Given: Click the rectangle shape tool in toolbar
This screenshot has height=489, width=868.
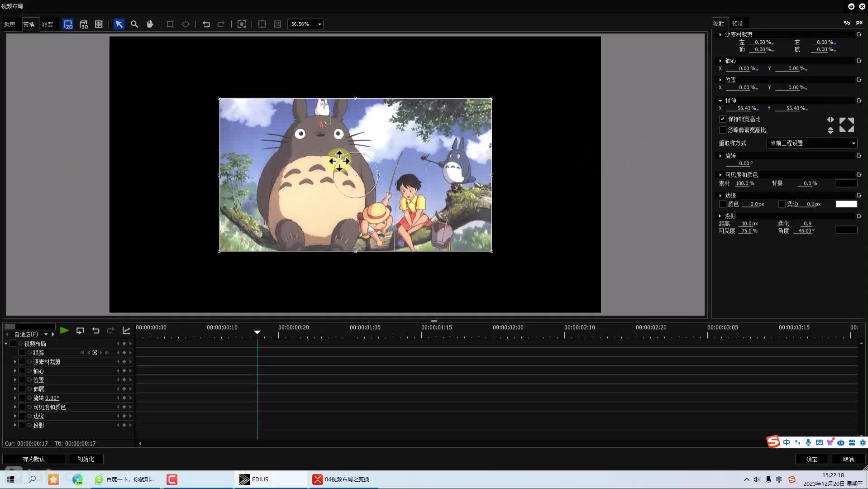Looking at the screenshot, I should click(x=170, y=24).
